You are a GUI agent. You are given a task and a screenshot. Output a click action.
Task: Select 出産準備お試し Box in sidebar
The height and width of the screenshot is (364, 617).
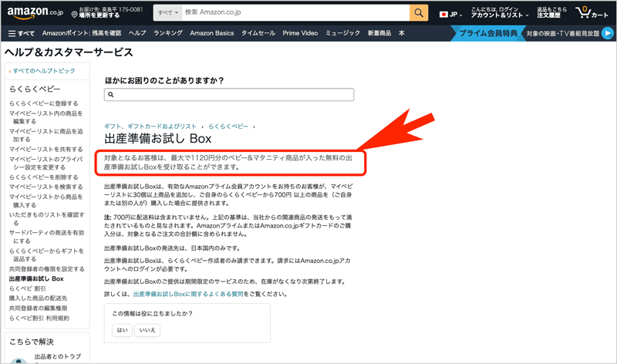click(36, 278)
